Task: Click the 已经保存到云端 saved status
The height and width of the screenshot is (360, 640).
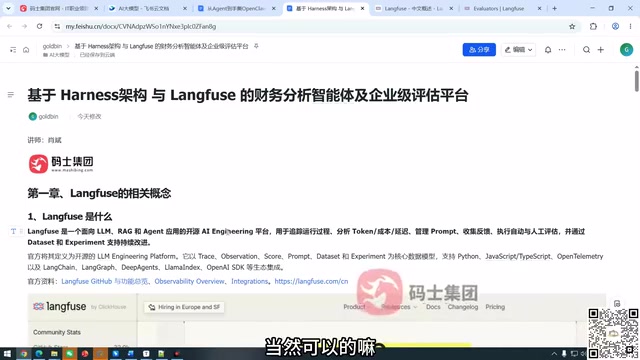Action: click(x=97, y=55)
